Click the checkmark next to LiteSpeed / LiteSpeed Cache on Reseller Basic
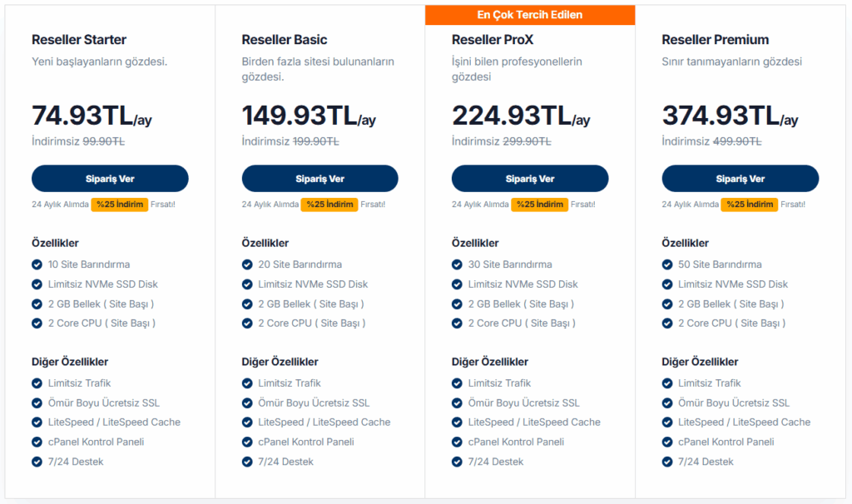Viewport: 852px width, 504px height. 247,422
